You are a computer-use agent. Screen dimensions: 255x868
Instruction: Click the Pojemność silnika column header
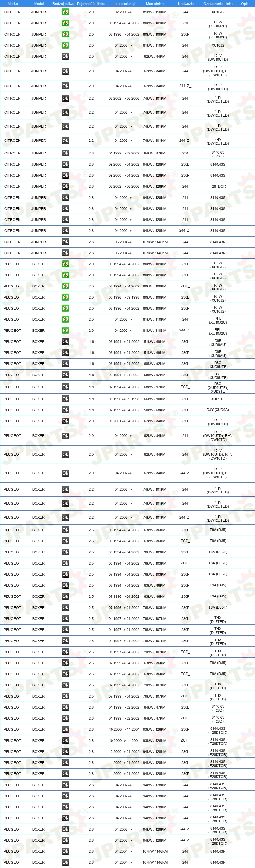[91, 4]
